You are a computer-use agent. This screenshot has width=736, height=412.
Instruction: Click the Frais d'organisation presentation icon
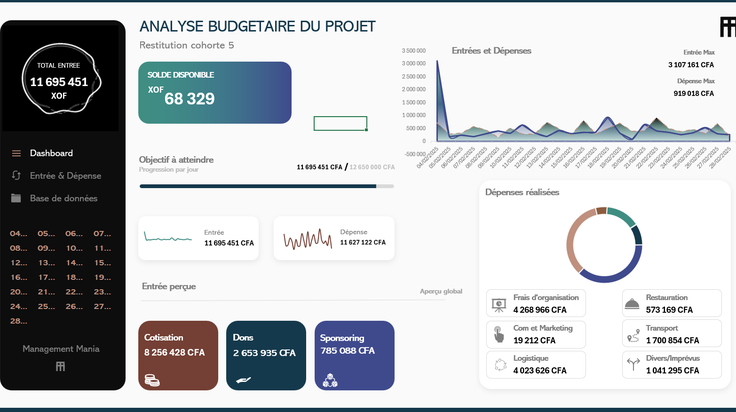click(498, 305)
